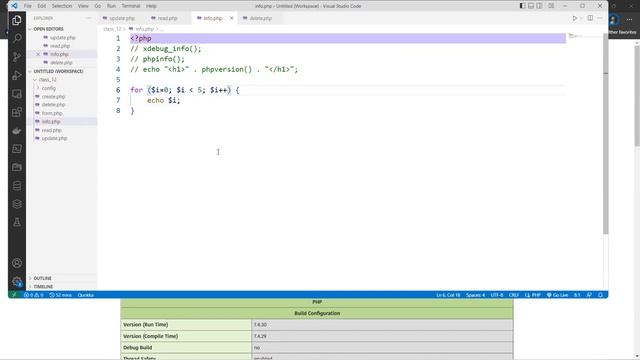
Task: Open the terminal-shaped activity bar icon
Action: pos(17,149)
